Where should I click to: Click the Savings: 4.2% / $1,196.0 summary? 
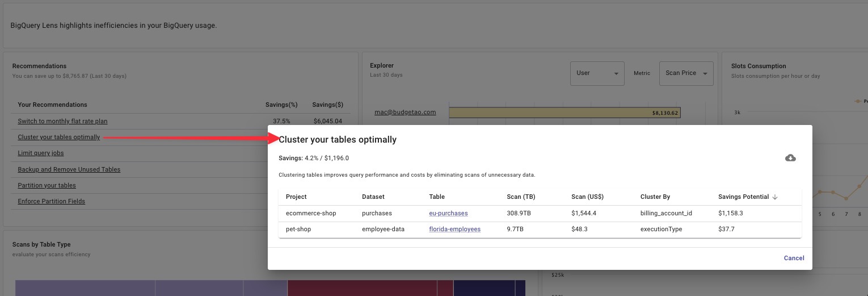(x=314, y=158)
